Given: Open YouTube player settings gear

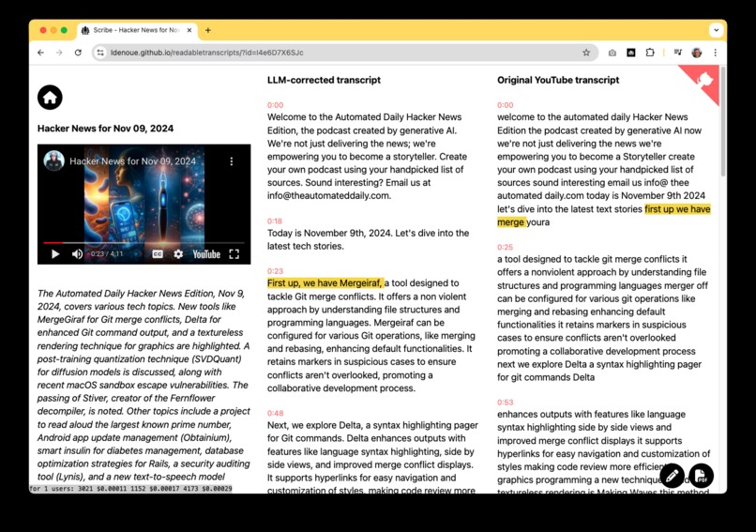Looking at the screenshot, I should (178, 254).
